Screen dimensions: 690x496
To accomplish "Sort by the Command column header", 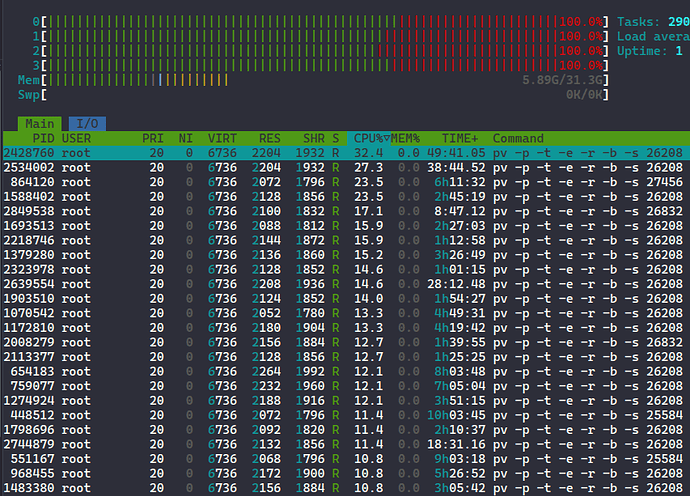I will pos(518,138).
